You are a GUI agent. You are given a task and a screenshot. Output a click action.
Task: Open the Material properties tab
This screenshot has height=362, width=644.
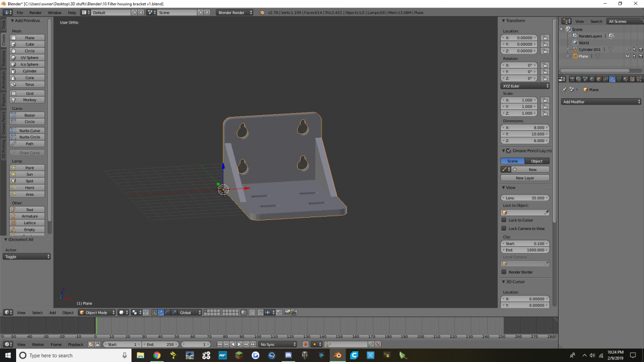coord(626,79)
